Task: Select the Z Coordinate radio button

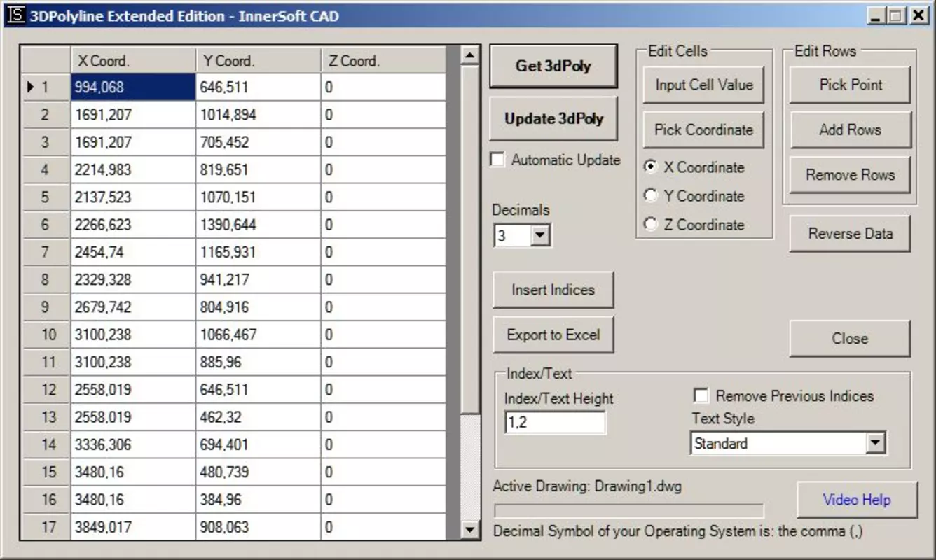Action: point(652,225)
